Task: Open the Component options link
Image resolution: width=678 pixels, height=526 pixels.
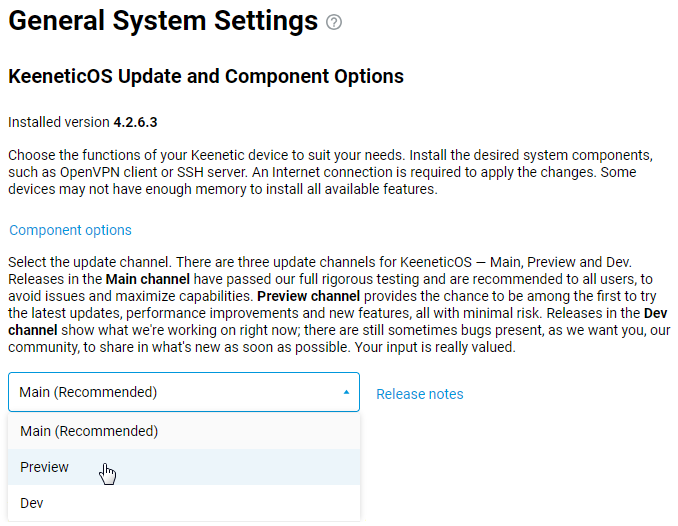Action: point(70,230)
